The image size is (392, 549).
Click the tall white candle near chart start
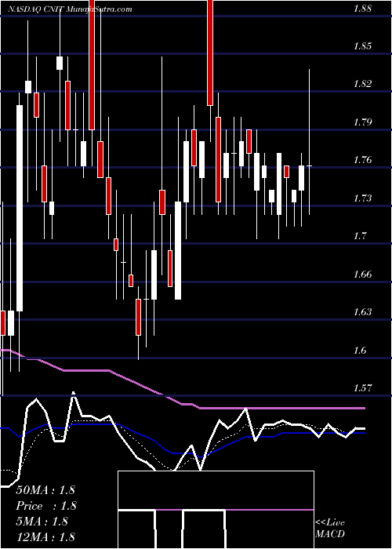point(20,208)
